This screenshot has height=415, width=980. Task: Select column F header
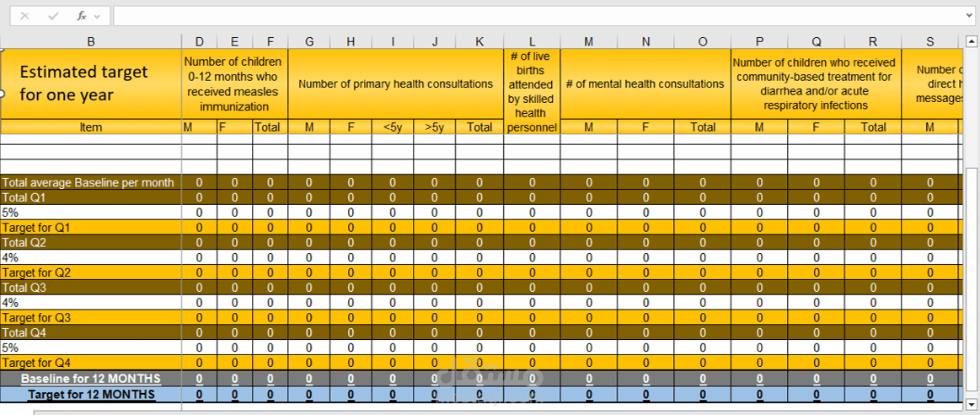point(270,42)
